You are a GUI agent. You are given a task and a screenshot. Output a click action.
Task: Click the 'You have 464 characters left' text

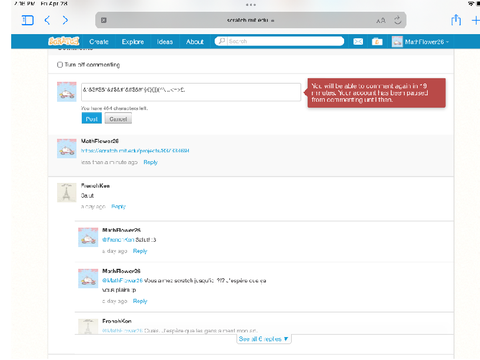[x=114, y=108]
